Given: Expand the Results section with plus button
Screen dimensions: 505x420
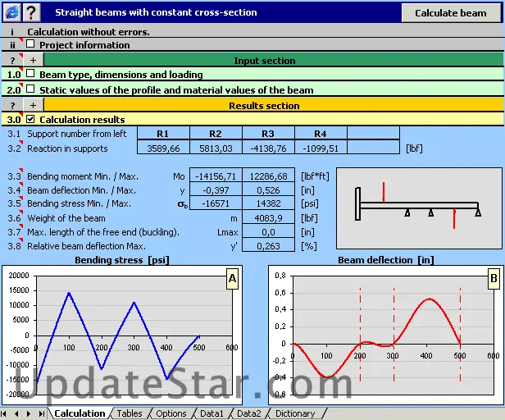Looking at the screenshot, I should coord(33,105).
